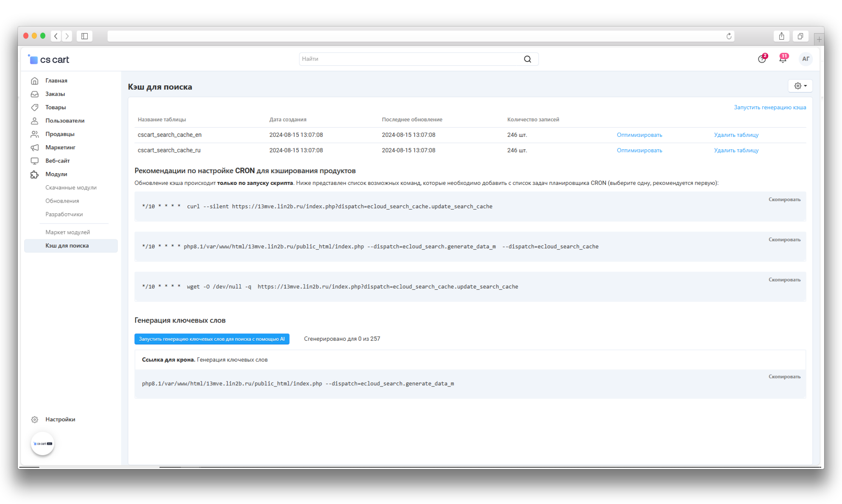Go to Скачанные модули submenu
842x504 pixels.
click(x=71, y=188)
